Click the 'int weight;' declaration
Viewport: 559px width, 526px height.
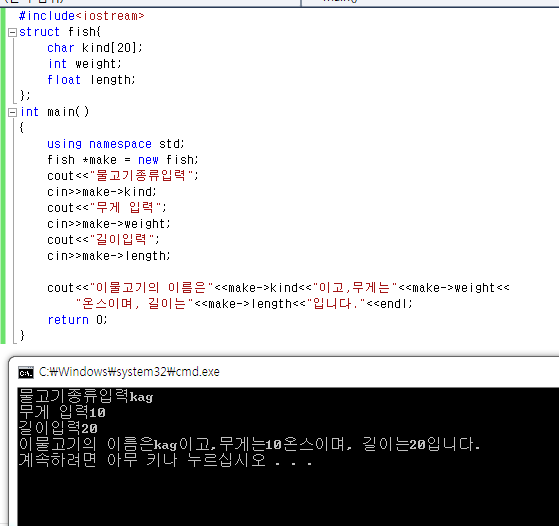pos(84,64)
